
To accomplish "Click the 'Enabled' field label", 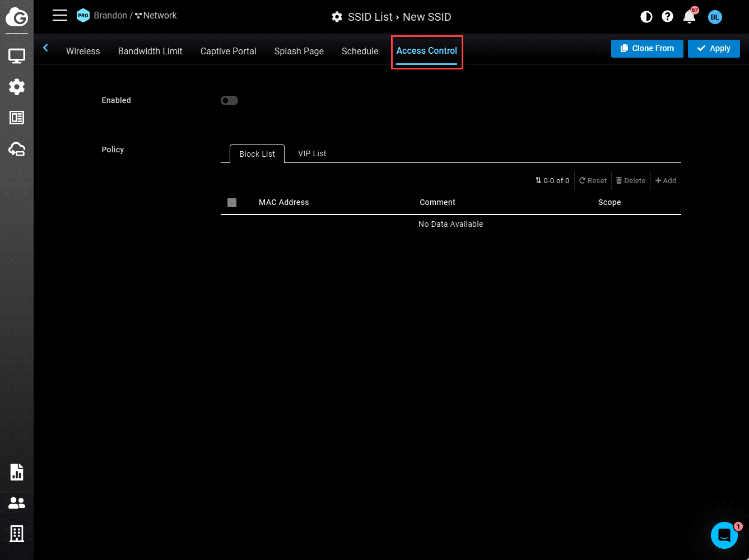I will tap(117, 100).
